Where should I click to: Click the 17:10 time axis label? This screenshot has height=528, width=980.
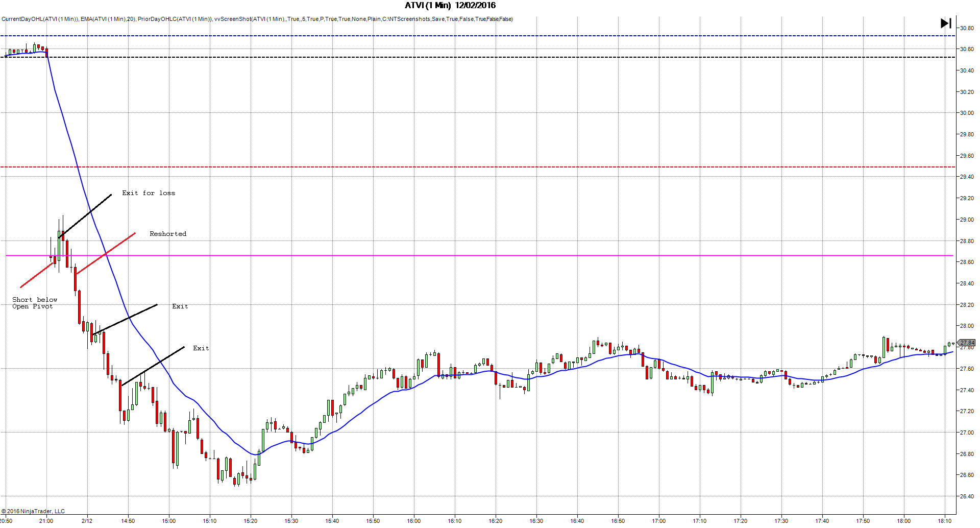[x=700, y=521]
